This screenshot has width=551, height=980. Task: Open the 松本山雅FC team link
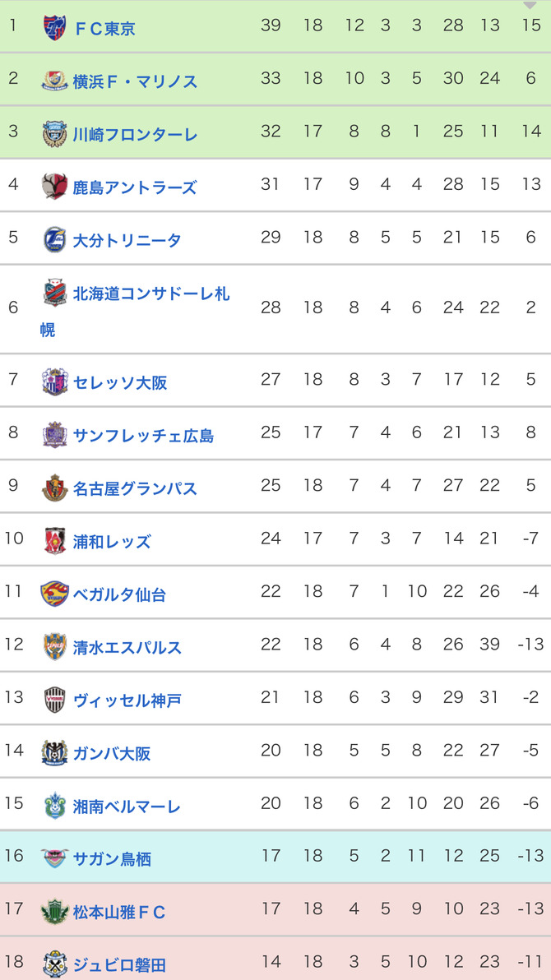pyautogui.click(x=119, y=913)
